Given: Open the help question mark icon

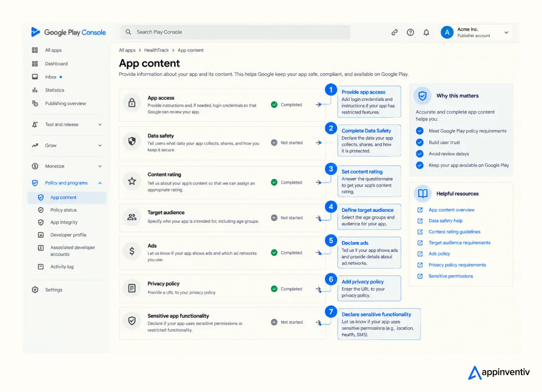Looking at the screenshot, I should pyautogui.click(x=411, y=32).
